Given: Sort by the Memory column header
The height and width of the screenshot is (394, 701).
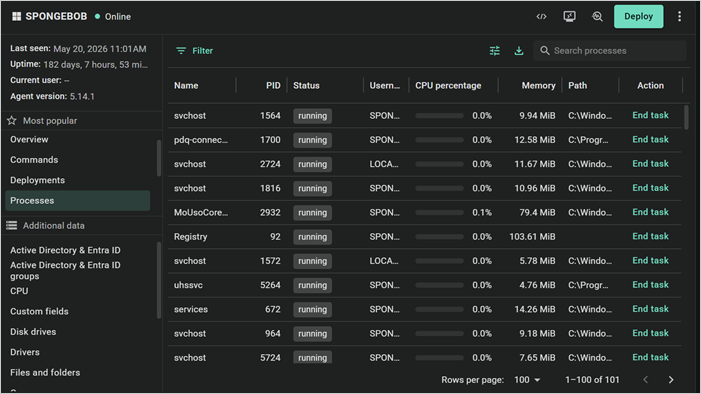Looking at the screenshot, I should point(538,85).
